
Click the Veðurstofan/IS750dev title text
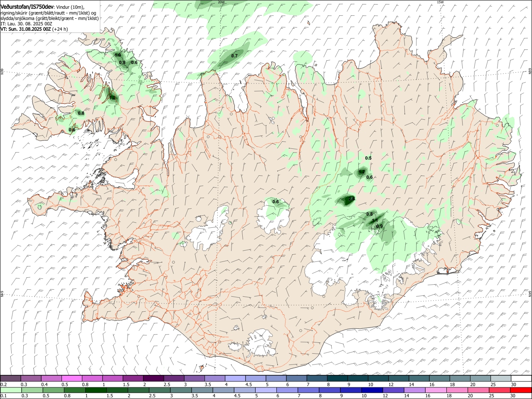[x=27, y=6]
